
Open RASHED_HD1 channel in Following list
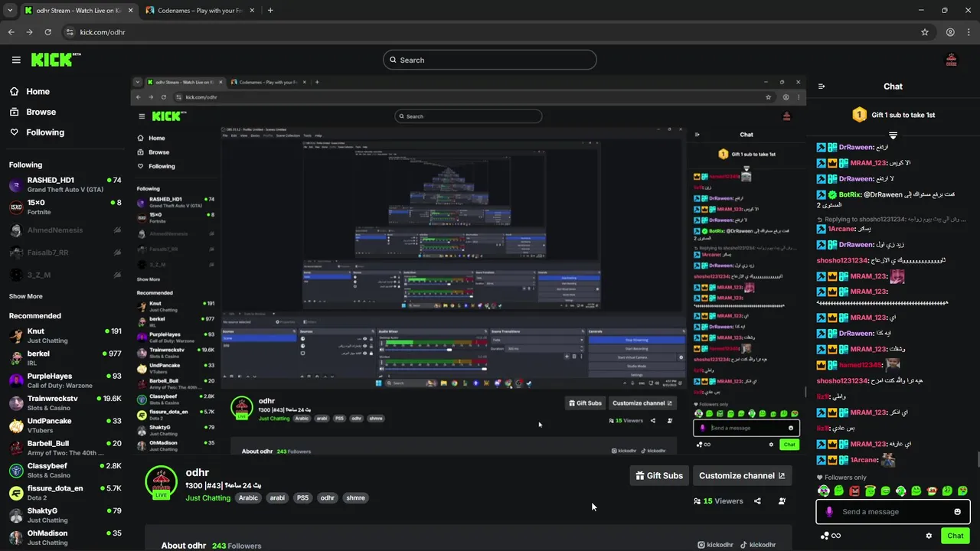(65, 184)
